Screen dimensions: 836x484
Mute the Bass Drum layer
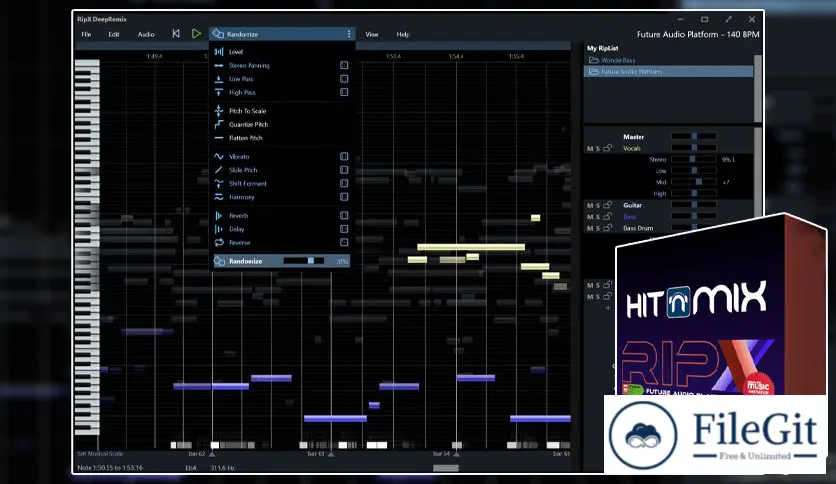[590, 228]
